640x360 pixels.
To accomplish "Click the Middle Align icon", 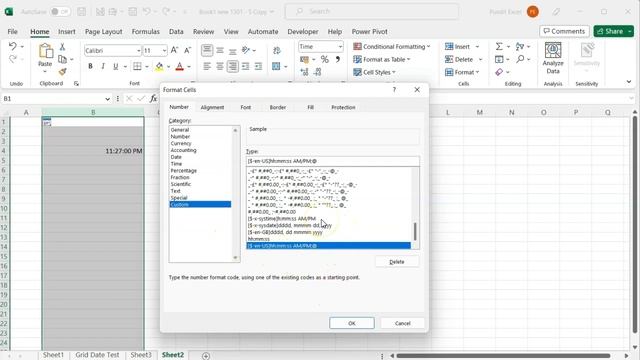I will coord(220,50).
